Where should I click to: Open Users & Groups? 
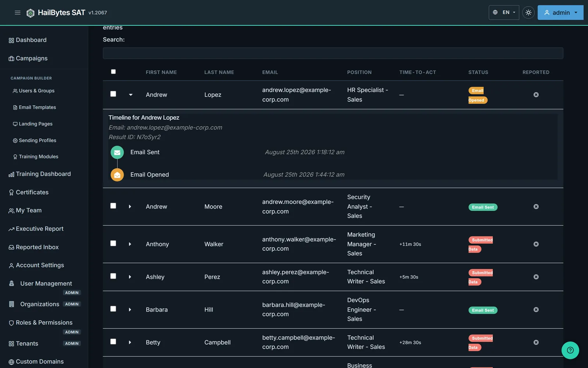(x=33, y=91)
